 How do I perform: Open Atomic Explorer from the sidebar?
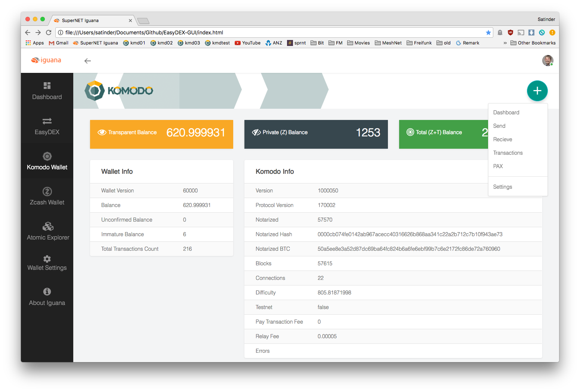[47, 231]
